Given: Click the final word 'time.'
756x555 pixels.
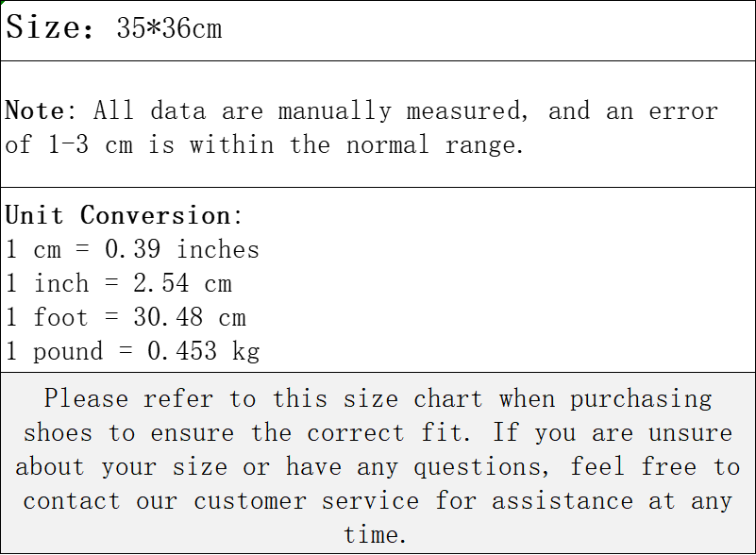Looking at the screenshot, I should click(x=375, y=535).
